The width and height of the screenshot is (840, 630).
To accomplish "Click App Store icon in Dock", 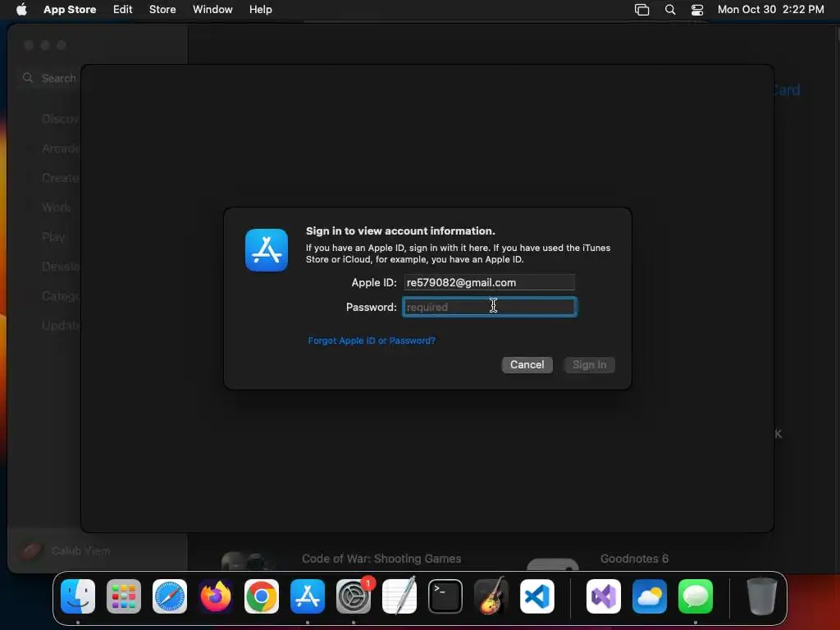I will coord(308,596).
